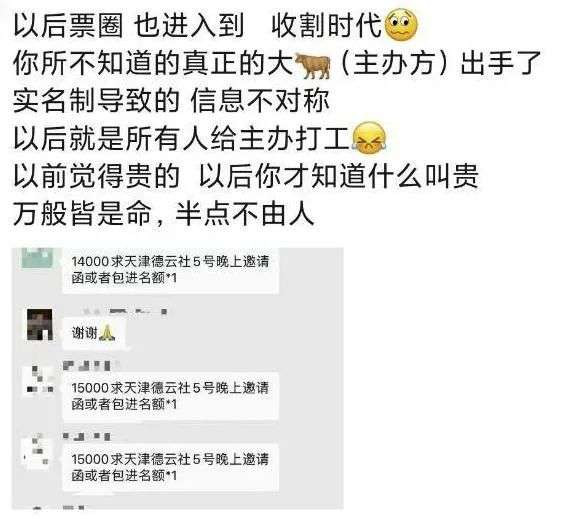This screenshot has height=519, width=566.
Task: Open avatar beside the first 15000 message
Action: pos(39,380)
